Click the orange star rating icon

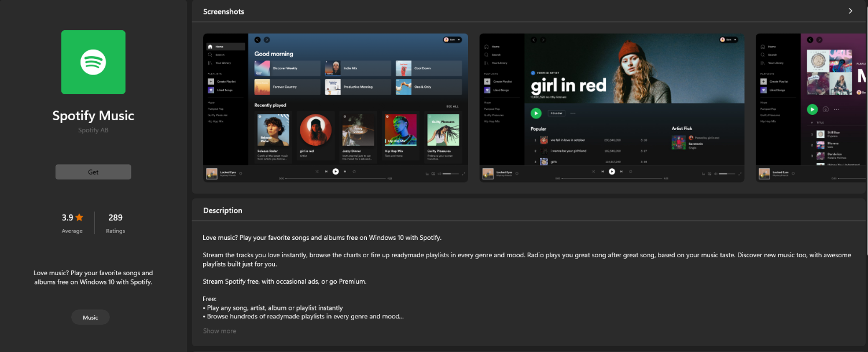[79, 218]
